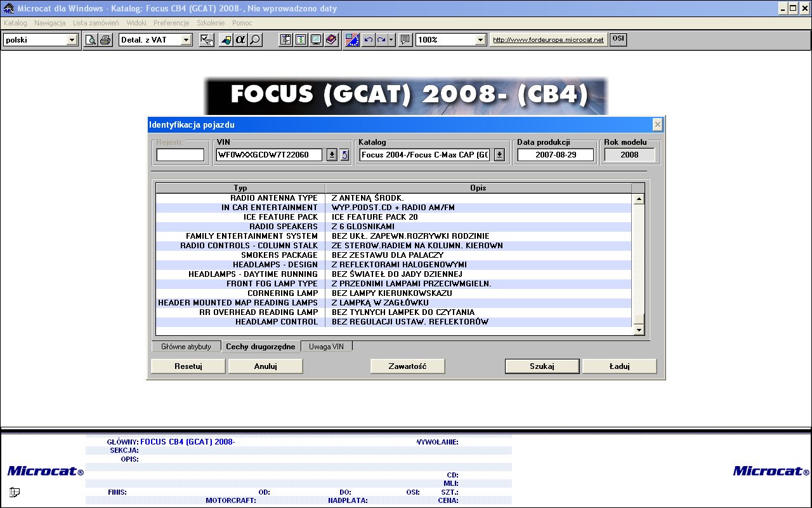Click the Opis column header
812x508 pixels.
click(478, 188)
